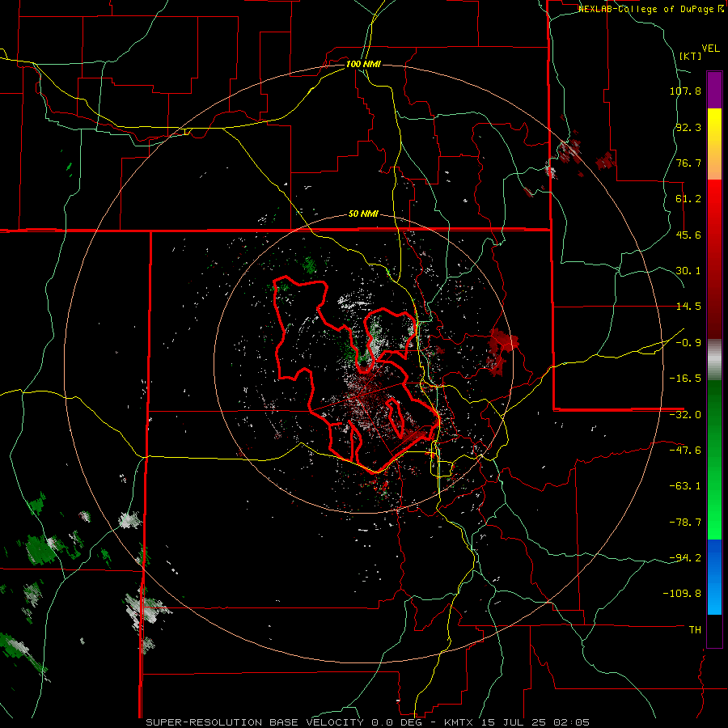The height and width of the screenshot is (728, 728).
Task: Click the bright green segment of color bar
Action: point(714,459)
